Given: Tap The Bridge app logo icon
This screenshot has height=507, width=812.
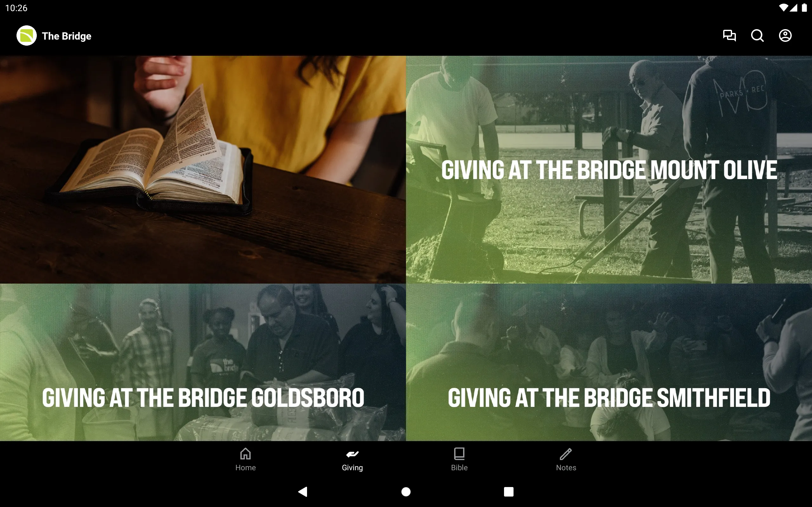Looking at the screenshot, I should 26,35.
